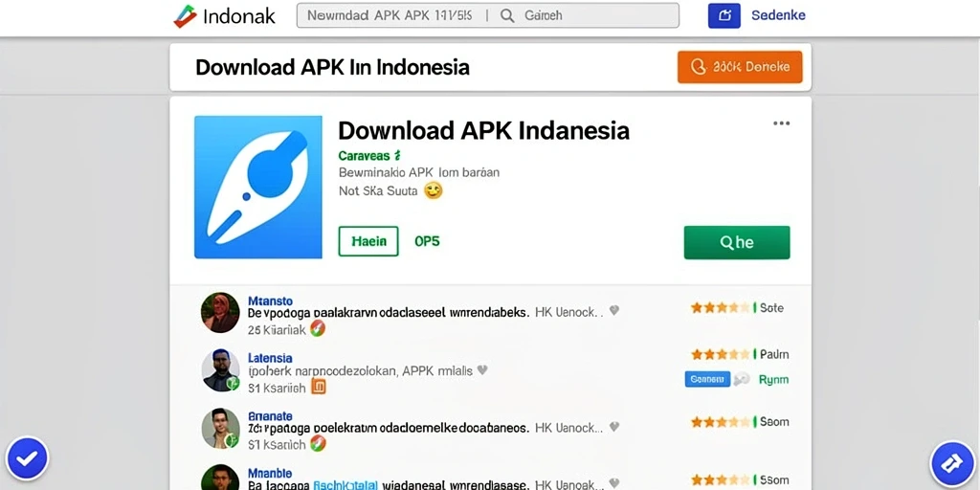This screenshot has width=980, height=490.
Task: Click the blue checkmark floating button
Action: point(27,458)
